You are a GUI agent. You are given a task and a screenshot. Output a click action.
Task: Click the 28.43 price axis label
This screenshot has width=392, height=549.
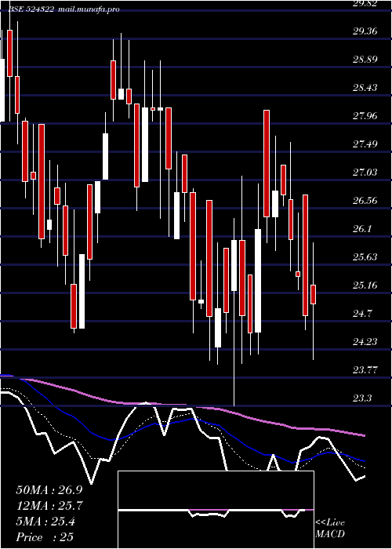pyautogui.click(x=365, y=88)
